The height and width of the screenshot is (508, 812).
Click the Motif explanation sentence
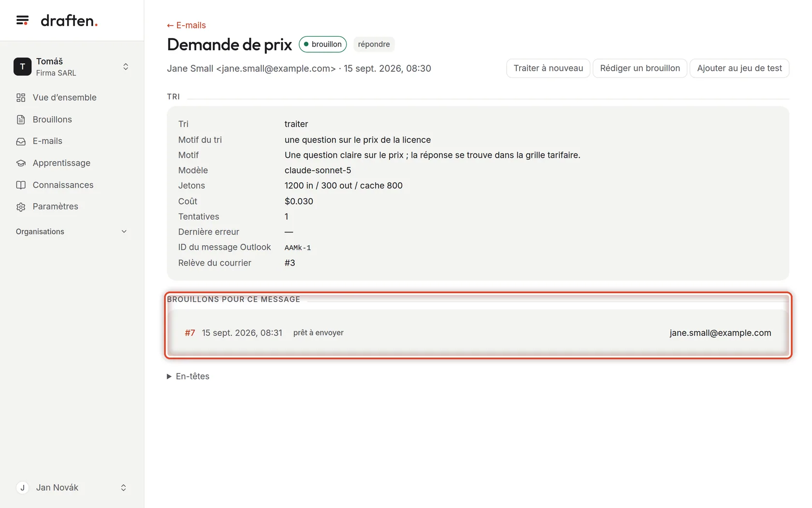433,155
